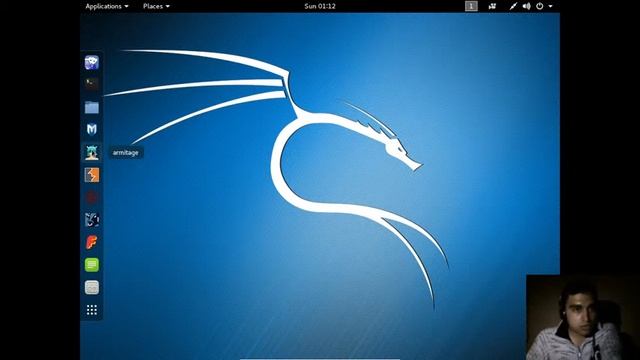Viewport: 640px width, 360px height.
Task: Open the green Leafpad text editor icon
Action: (91, 265)
